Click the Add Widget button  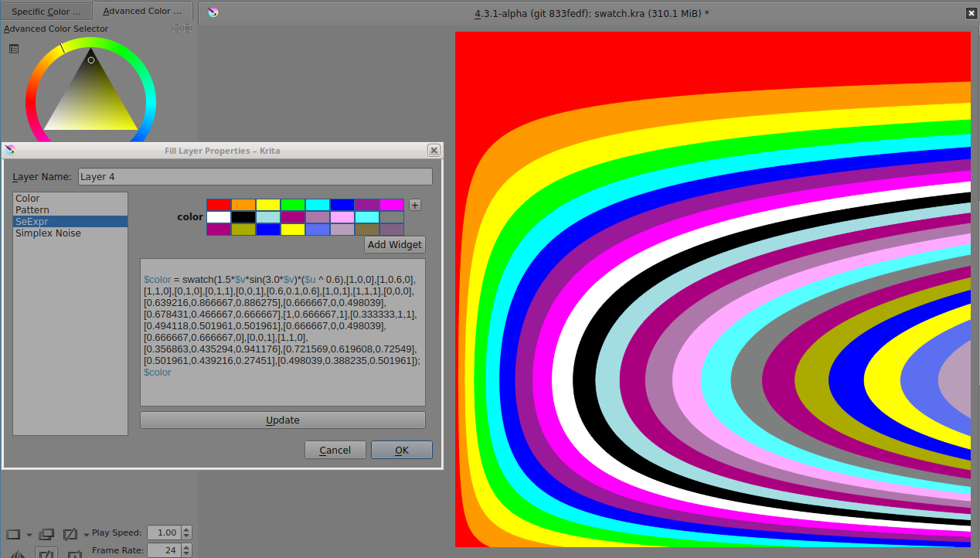point(395,245)
